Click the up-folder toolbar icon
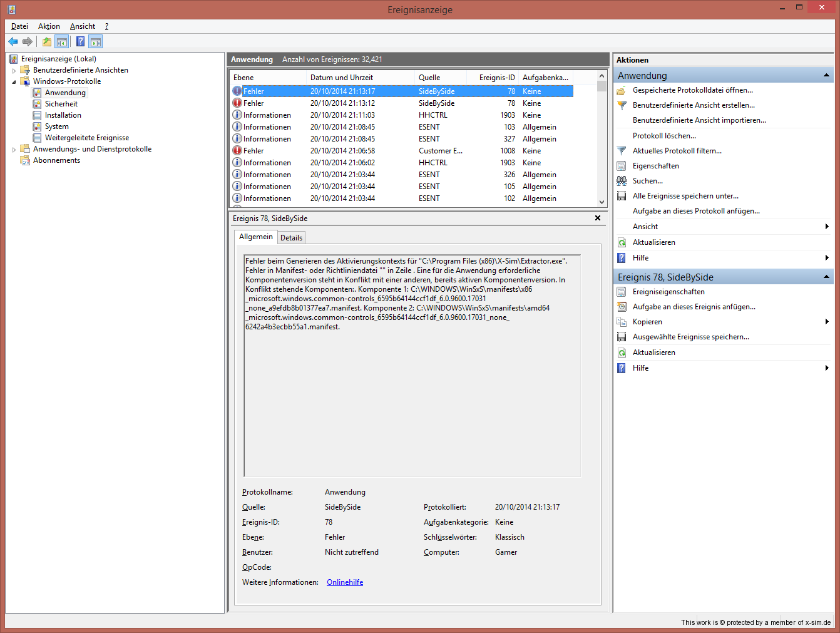The height and width of the screenshot is (633, 840). 47,42
